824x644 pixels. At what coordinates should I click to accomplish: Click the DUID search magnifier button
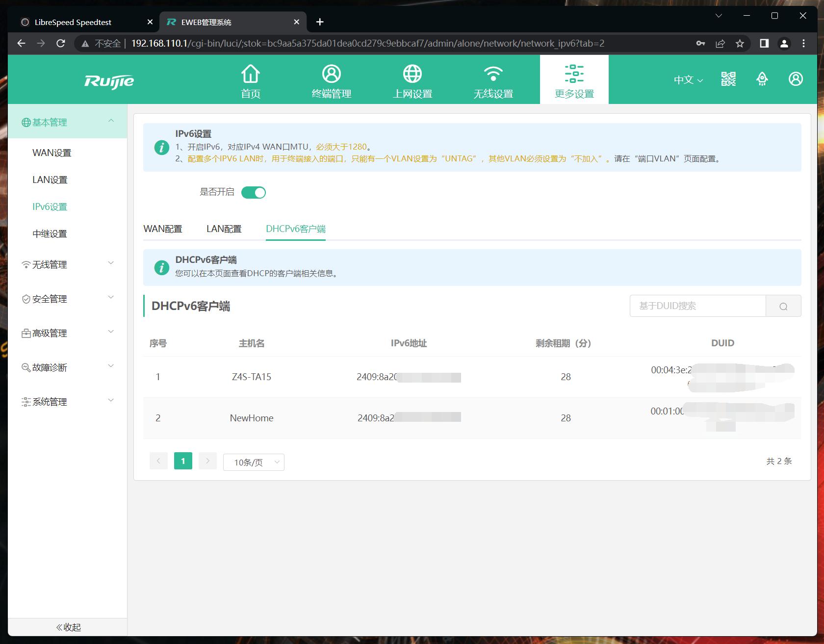click(x=783, y=306)
